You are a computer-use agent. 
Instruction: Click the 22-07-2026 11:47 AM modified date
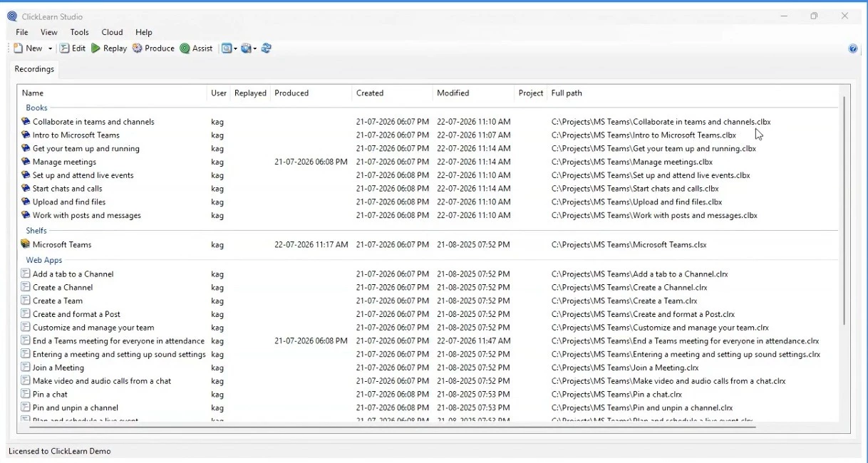point(474,340)
